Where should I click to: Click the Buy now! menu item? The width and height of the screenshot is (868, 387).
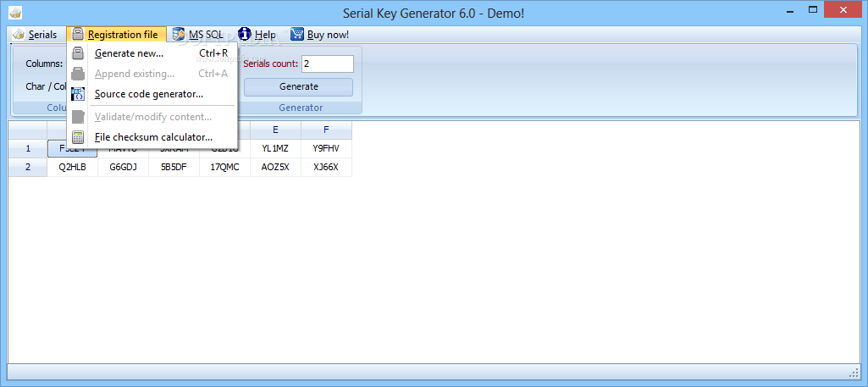pos(319,35)
